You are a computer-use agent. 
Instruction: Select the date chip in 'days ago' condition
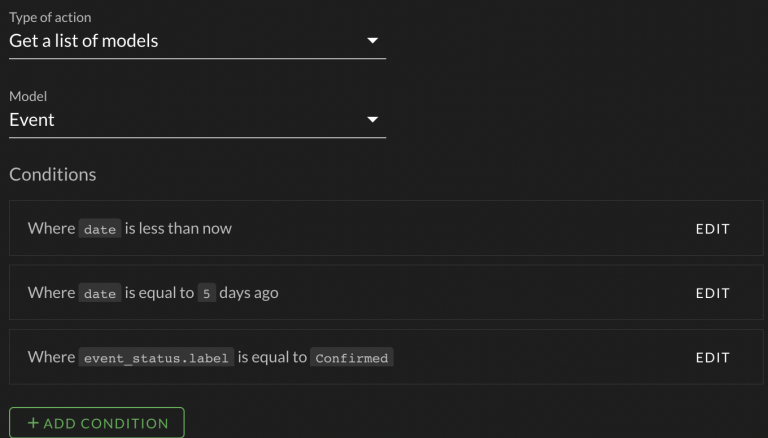click(x=100, y=293)
